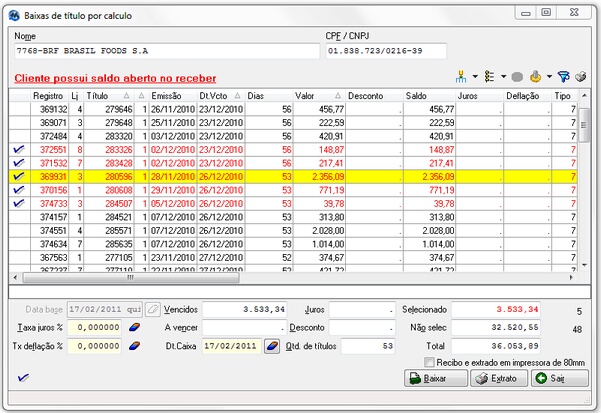Click the hierarchy tree toolbar icon
This screenshot has height=413, width=601.
pos(461,77)
